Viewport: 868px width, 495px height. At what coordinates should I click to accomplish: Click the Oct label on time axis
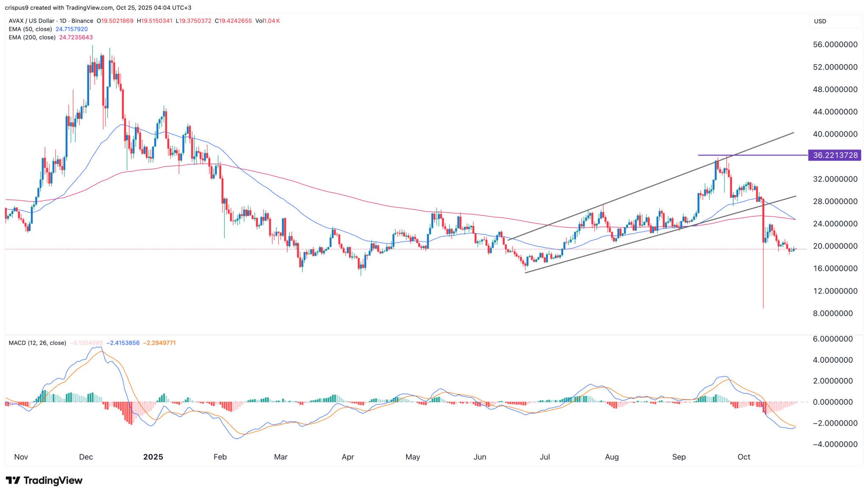coord(744,457)
